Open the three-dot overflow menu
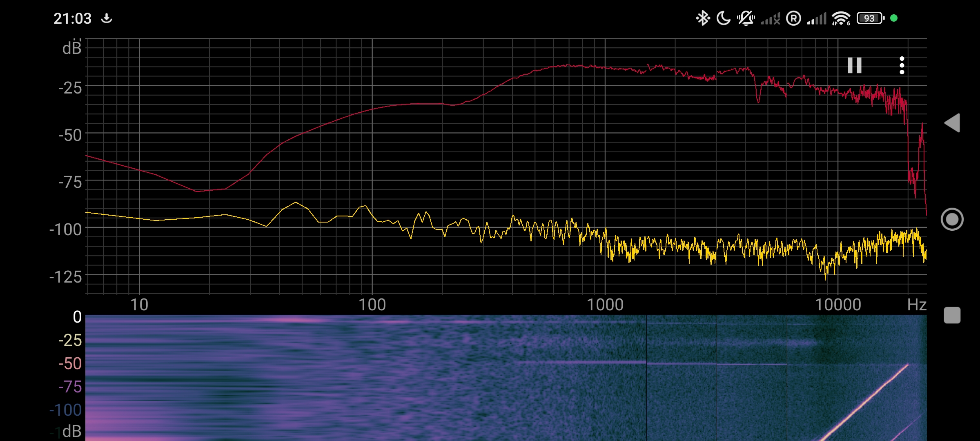Image resolution: width=980 pixels, height=441 pixels. [x=902, y=65]
